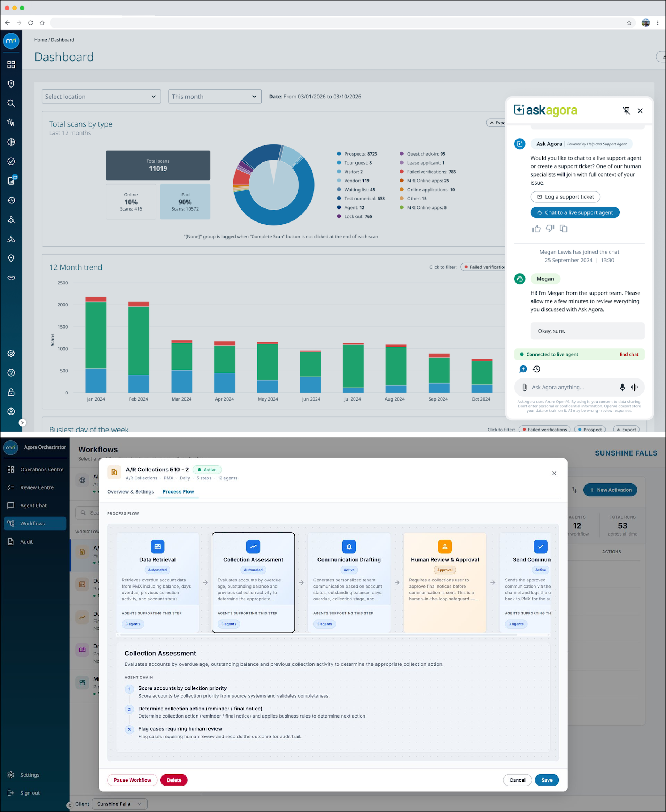Screen dimensions: 666x812
Task: Click the help question mark sidebar icon
Action: [x=11, y=373]
